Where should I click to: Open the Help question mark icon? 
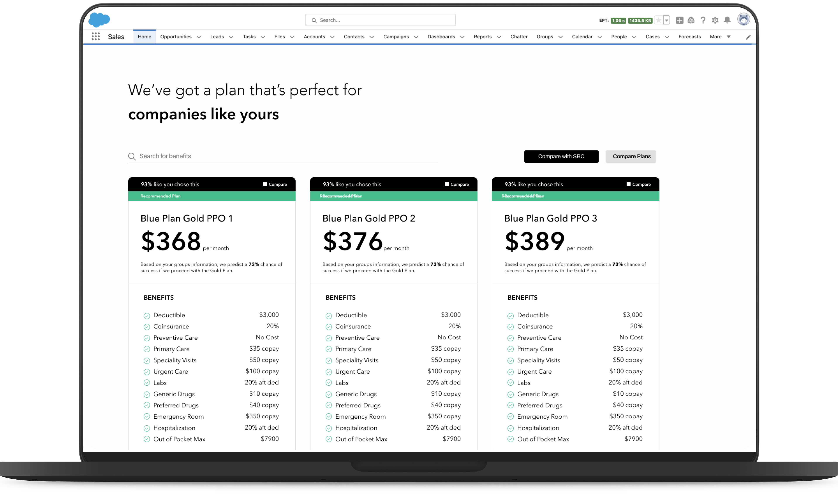pos(703,20)
